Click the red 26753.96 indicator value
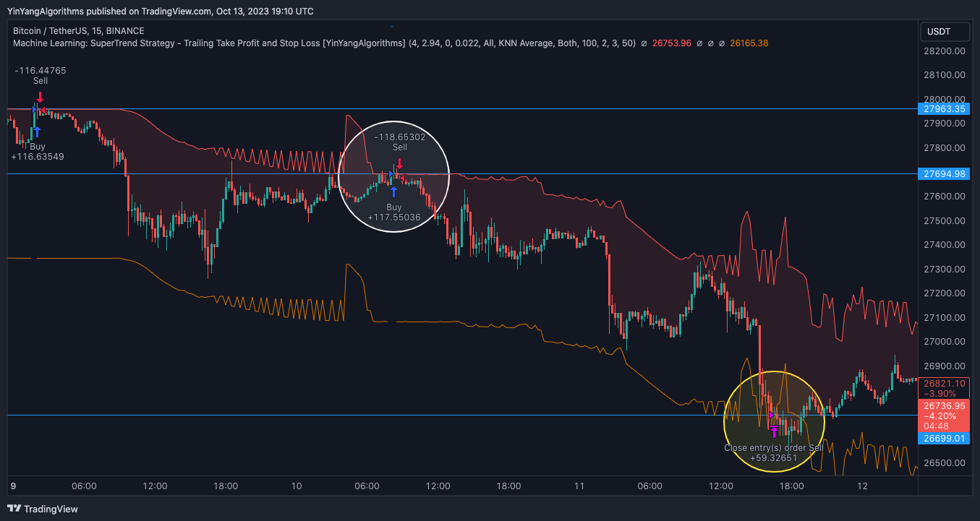Screen dimensions: 980x521 click(672, 43)
